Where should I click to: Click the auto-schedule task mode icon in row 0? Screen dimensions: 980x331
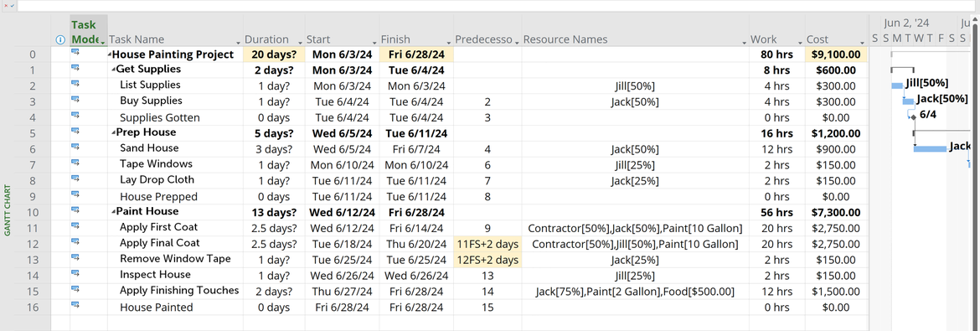[75, 53]
